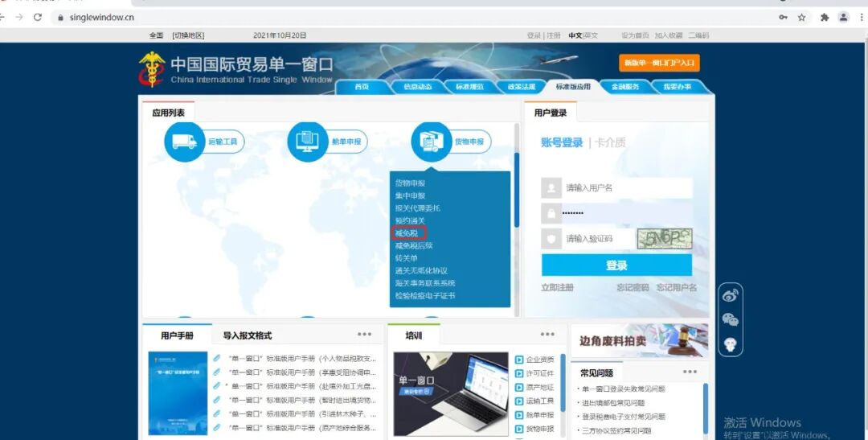Open the 运输工具 truck application icon
This screenshot has width=868, height=440.
coord(185,142)
